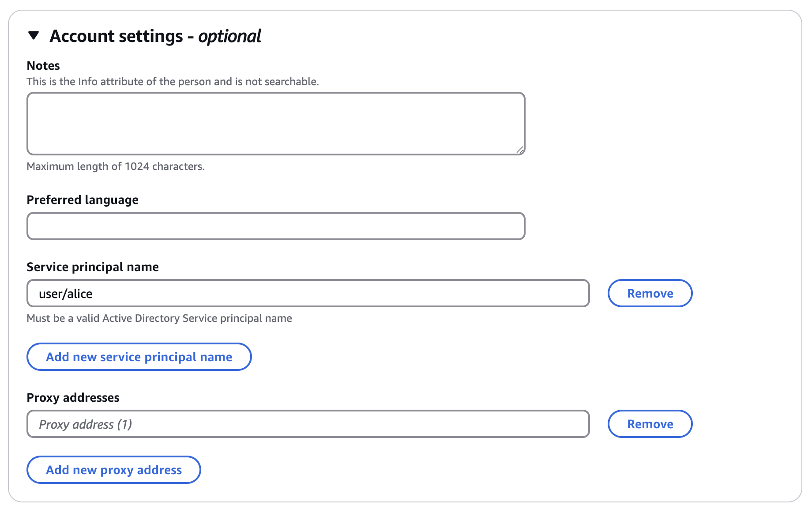
Task: Click the Account settings heading text
Action: click(116, 36)
